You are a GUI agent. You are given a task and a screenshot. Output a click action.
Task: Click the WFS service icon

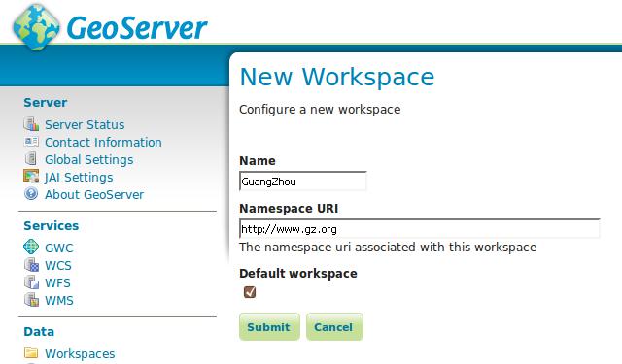pos(31,282)
